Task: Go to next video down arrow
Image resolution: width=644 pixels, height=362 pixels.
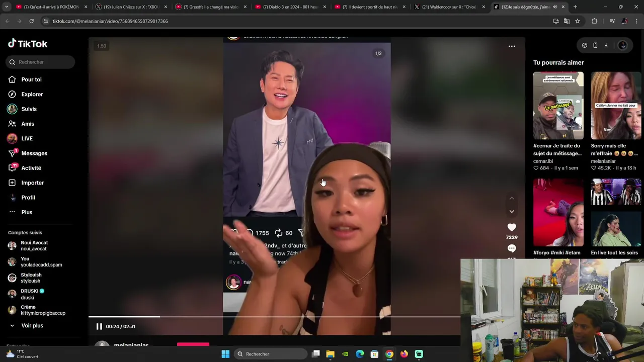Action: [512, 211]
